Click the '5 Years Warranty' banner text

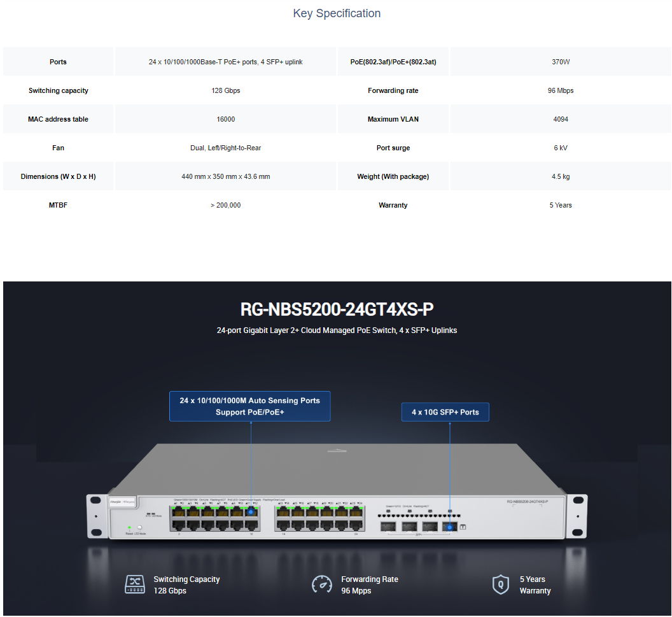535,585
